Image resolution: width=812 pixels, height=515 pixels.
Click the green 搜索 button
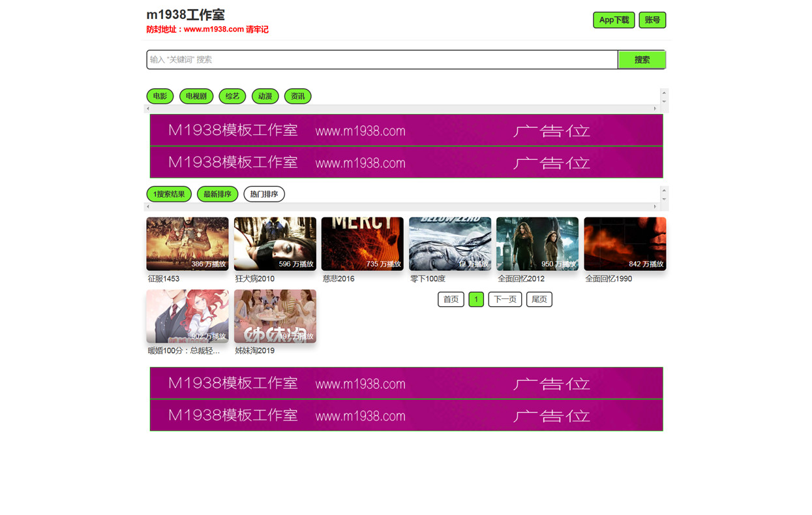(642, 59)
